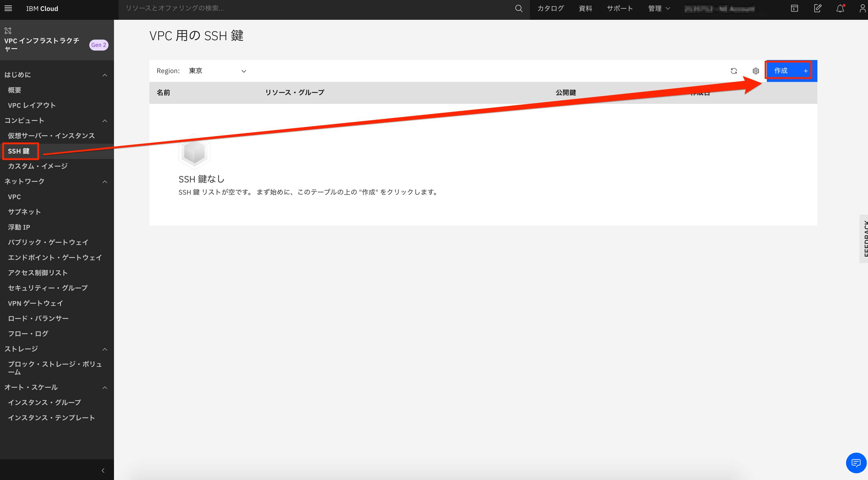Collapse the ネットワーク section

(105, 181)
